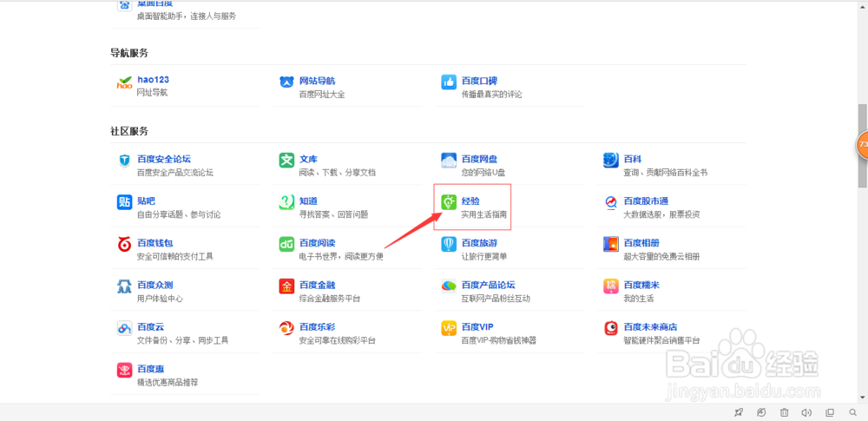This screenshot has height=421, width=868.
Task: Click the 贴吧 icon
Action: [x=124, y=203]
